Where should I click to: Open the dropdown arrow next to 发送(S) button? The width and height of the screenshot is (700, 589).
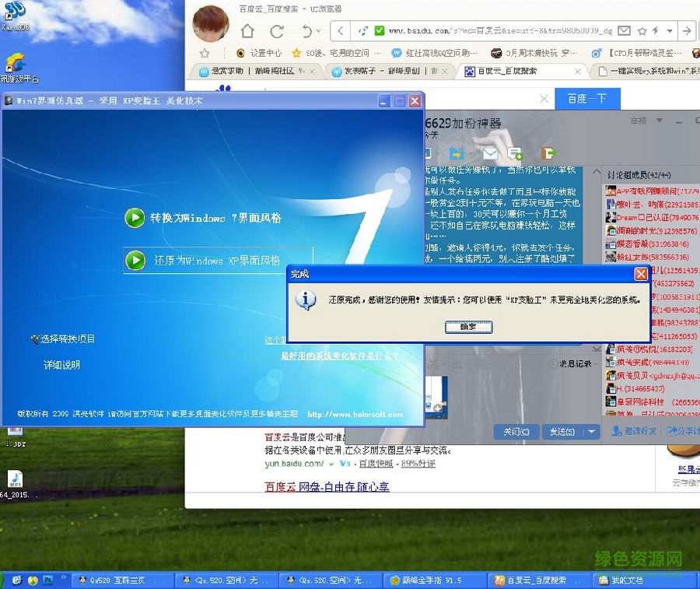[x=591, y=433]
